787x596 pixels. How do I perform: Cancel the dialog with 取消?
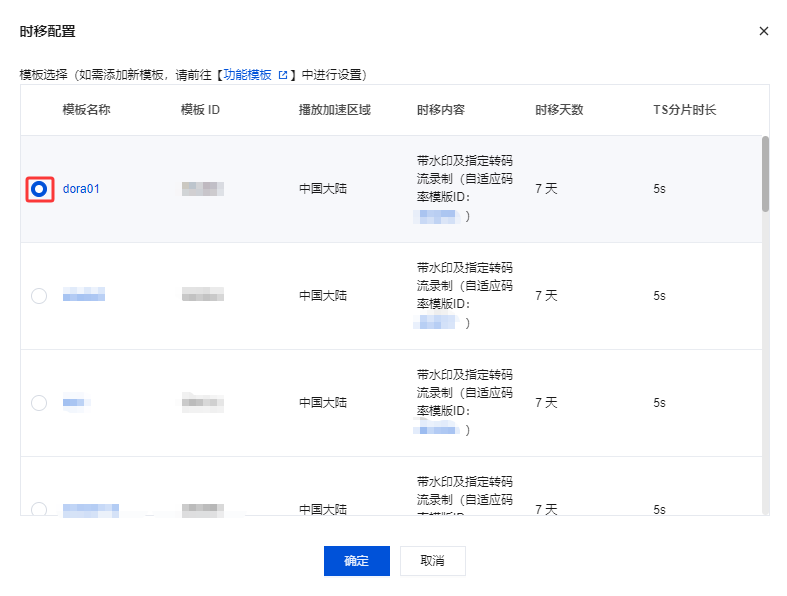pos(432,561)
